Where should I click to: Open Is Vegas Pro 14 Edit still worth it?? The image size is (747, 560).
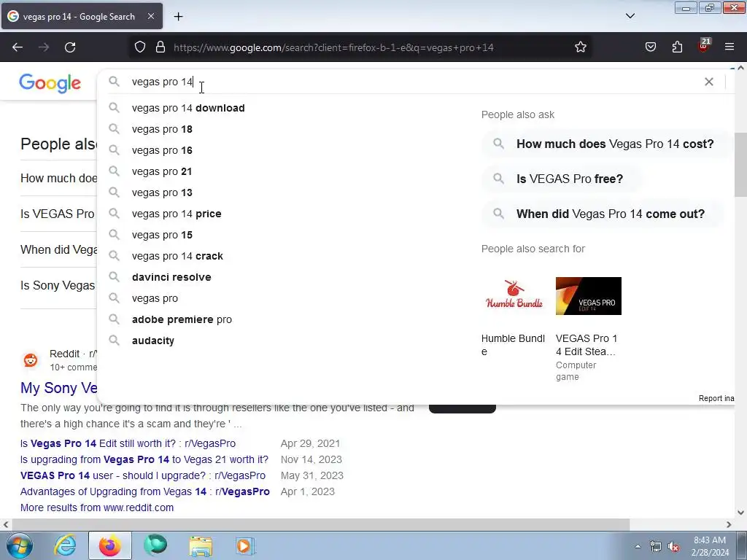click(128, 443)
